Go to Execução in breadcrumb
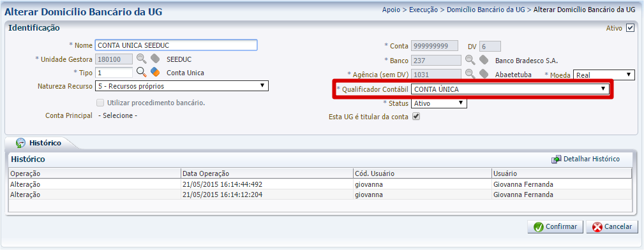644x250 pixels. coord(423,10)
